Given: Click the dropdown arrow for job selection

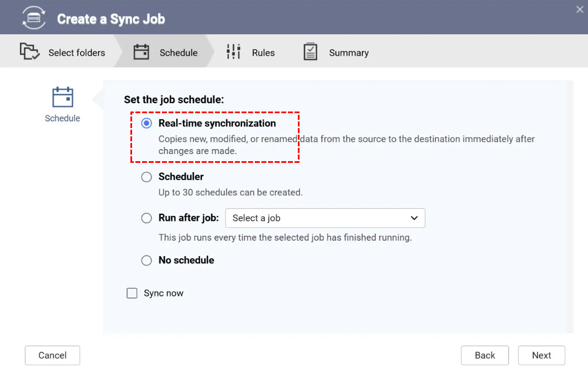Looking at the screenshot, I should pos(414,218).
